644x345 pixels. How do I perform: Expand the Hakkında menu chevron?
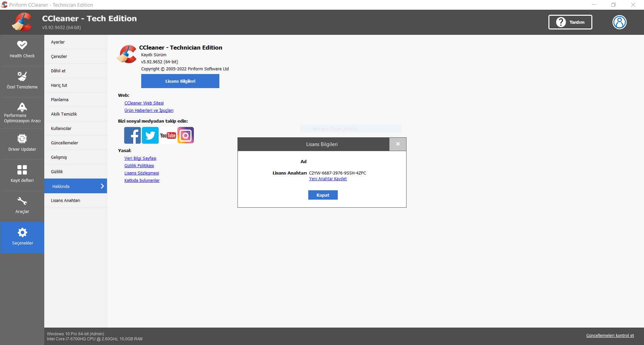coord(102,186)
